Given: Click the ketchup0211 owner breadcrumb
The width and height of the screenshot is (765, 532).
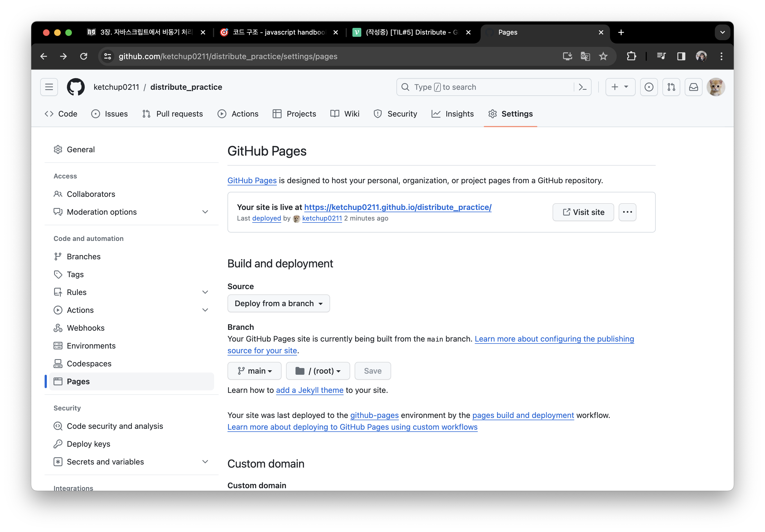Looking at the screenshot, I should [x=116, y=87].
